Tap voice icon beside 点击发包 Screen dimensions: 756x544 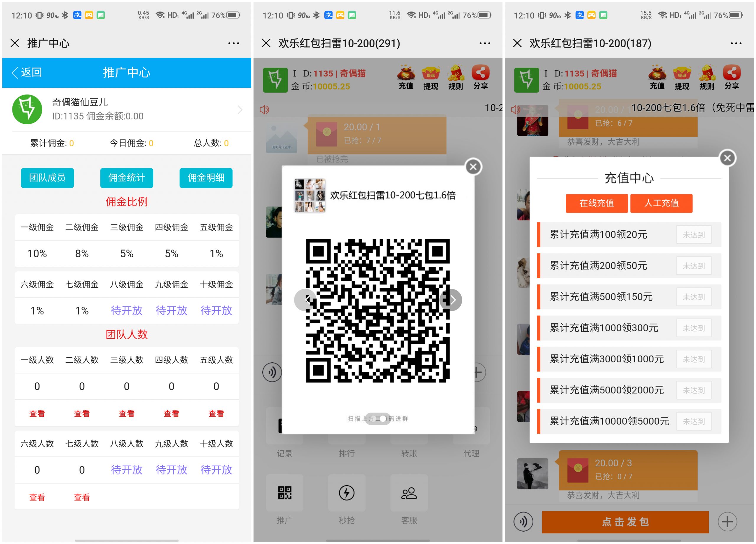[x=523, y=522]
